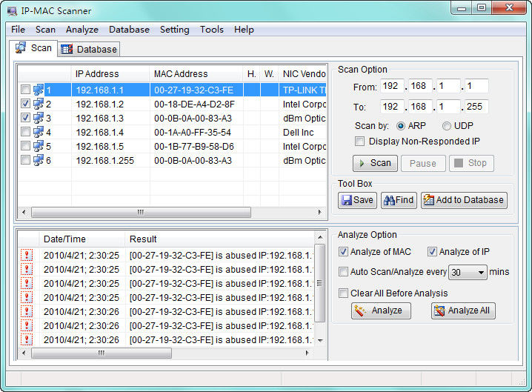The height and width of the screenshot is (392, 532).
Task: Click the floppy disk Save icon
Action: (347, 200)
